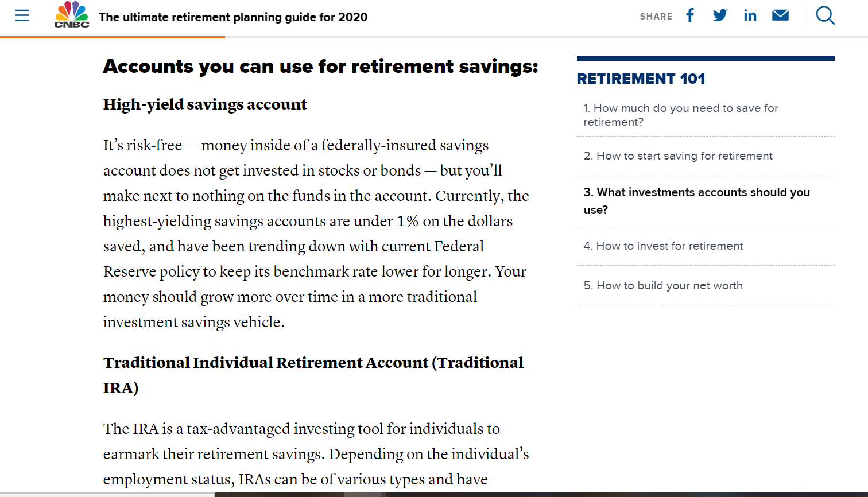The image size is (868, 497).
Task: Share the article via email icon
Action: (780, 15)
